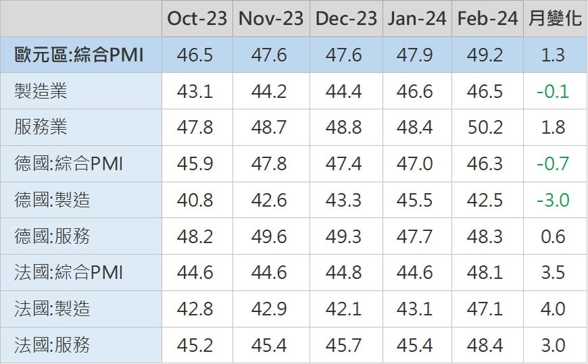Click the 服務業 row label
The image size is (588, 364).
coord(41,127)
